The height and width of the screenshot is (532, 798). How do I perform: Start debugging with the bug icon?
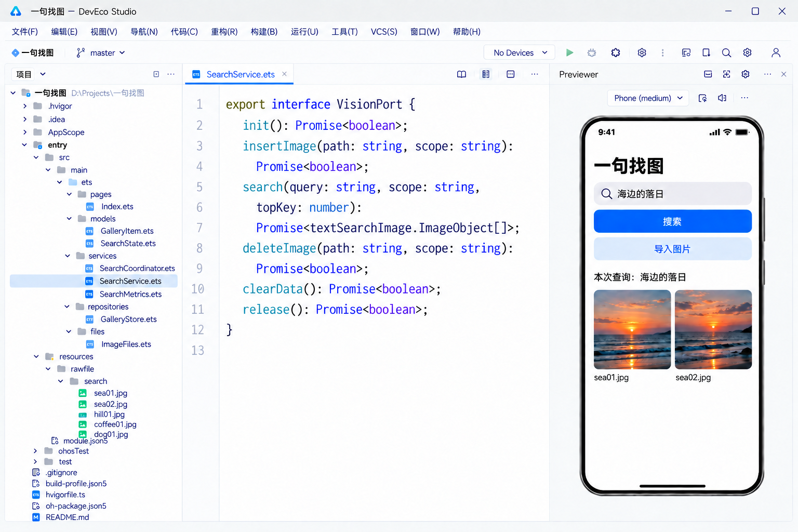tap(592, 52)
